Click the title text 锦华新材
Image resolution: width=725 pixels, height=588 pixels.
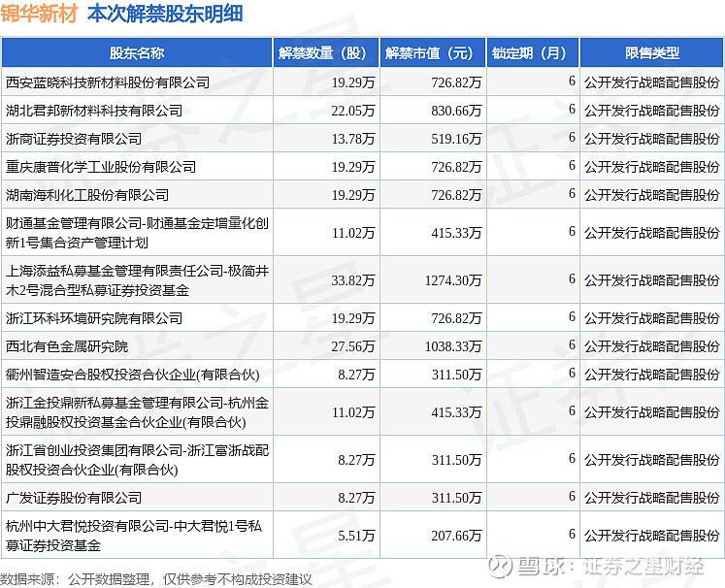pos(39,14)
